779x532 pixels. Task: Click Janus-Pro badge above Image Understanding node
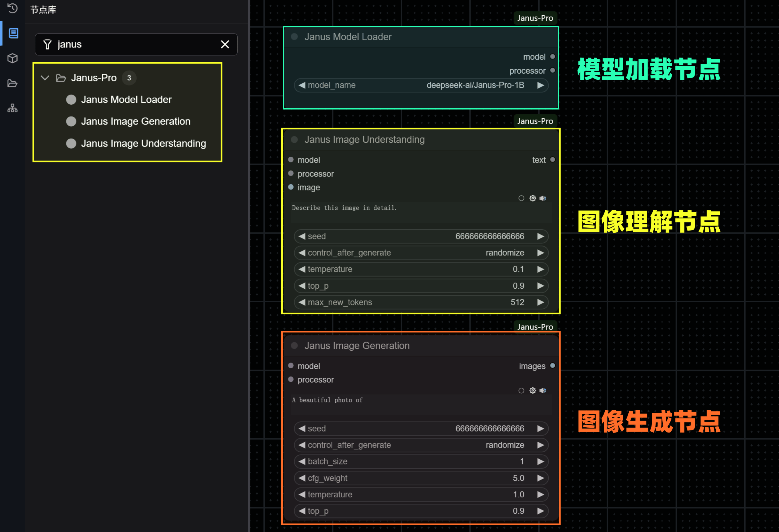point(535,121)
